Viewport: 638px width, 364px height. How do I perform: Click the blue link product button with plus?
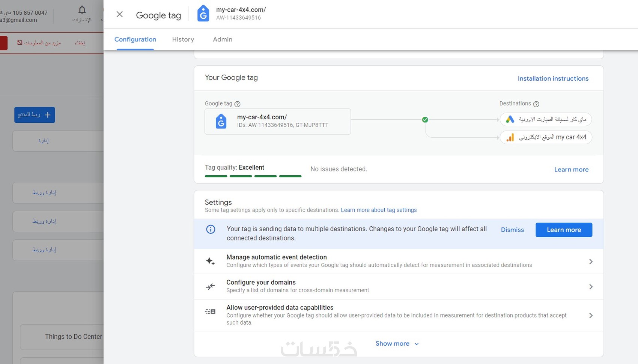[35, 115]
